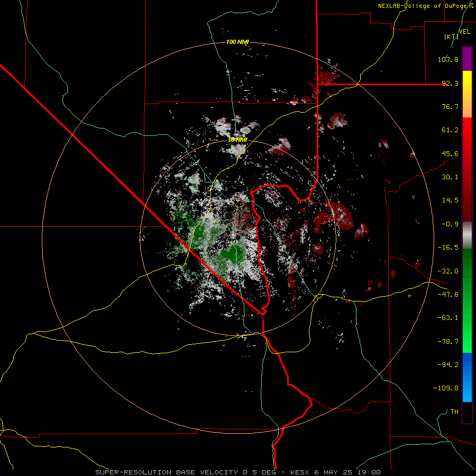Select the -94.2 value on velocity scale
Image resolution: width=476 pixels, height=476 pixels.
pyautogui.click(x=448, y=365)
